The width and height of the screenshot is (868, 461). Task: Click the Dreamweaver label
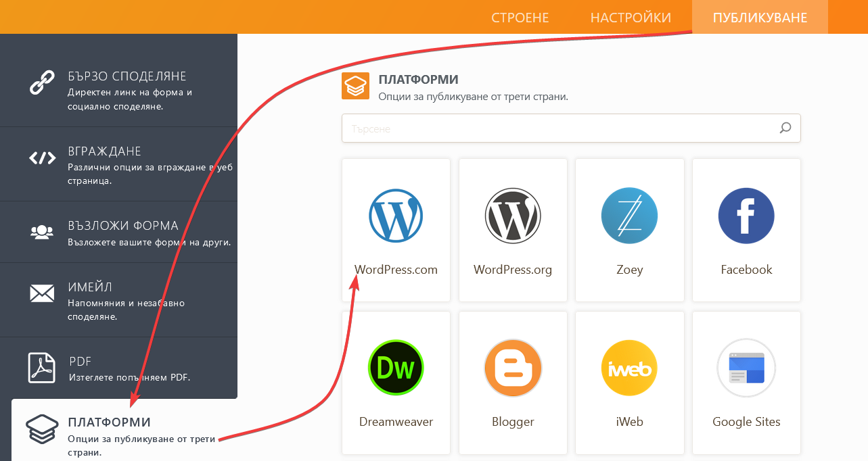[396, 422]
